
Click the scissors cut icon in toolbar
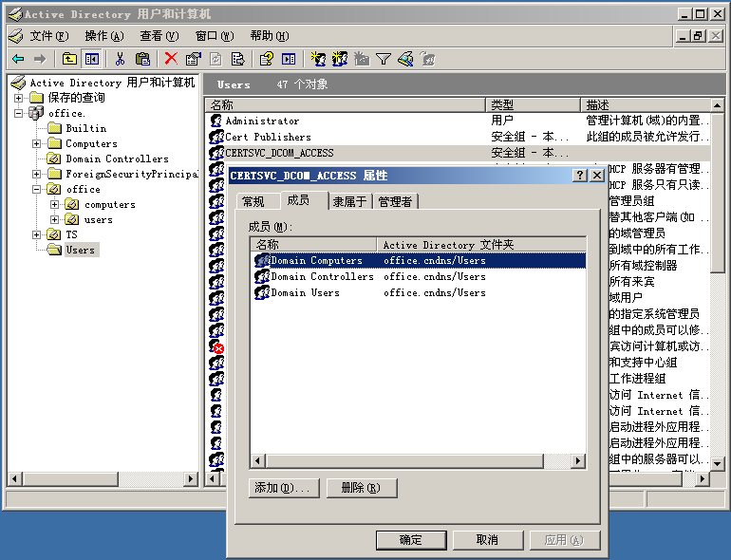[x=121, y=59]
